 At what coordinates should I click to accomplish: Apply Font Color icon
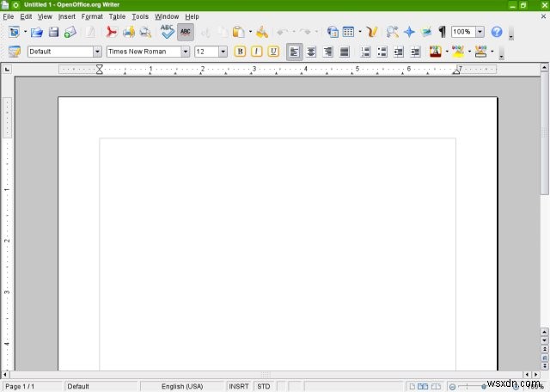pyautogui.click(x=436, y=52)
